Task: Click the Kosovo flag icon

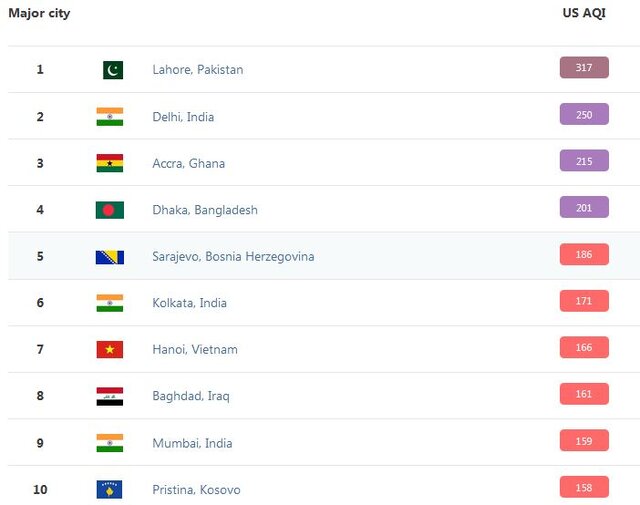Action: tap(110, 489)
